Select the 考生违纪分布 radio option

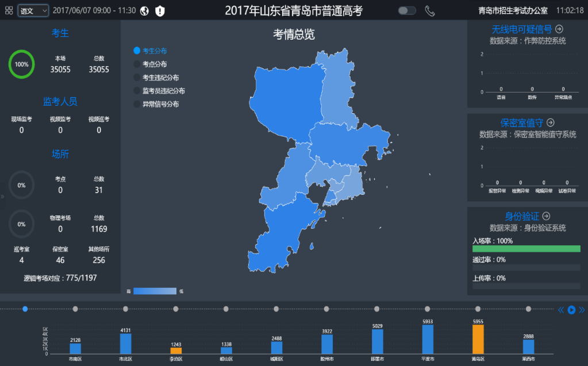click(137, 78)
